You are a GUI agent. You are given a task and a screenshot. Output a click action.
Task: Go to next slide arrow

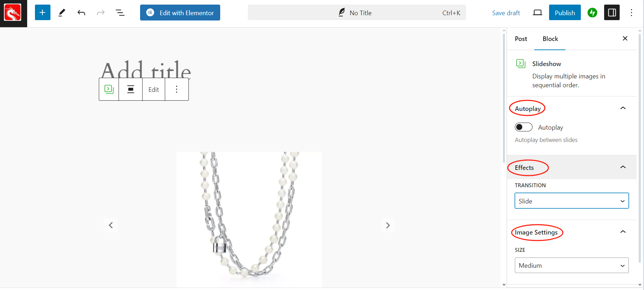point(388,225)
